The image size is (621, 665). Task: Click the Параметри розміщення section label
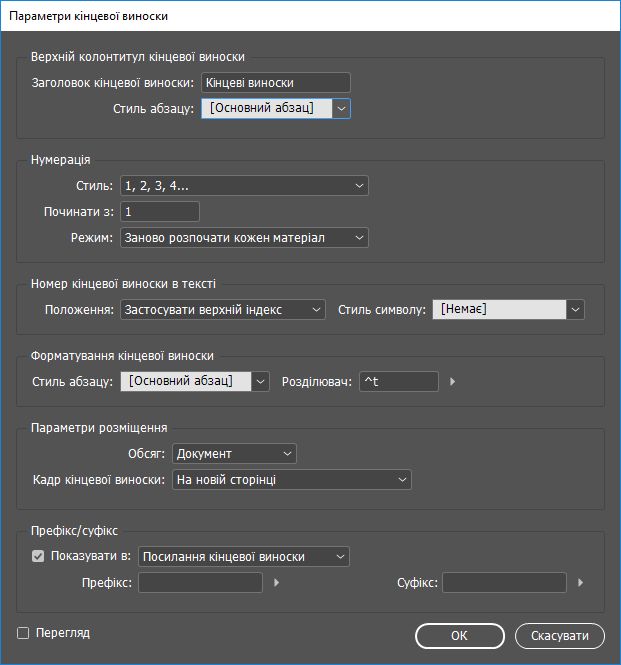[x=99, y=428]
